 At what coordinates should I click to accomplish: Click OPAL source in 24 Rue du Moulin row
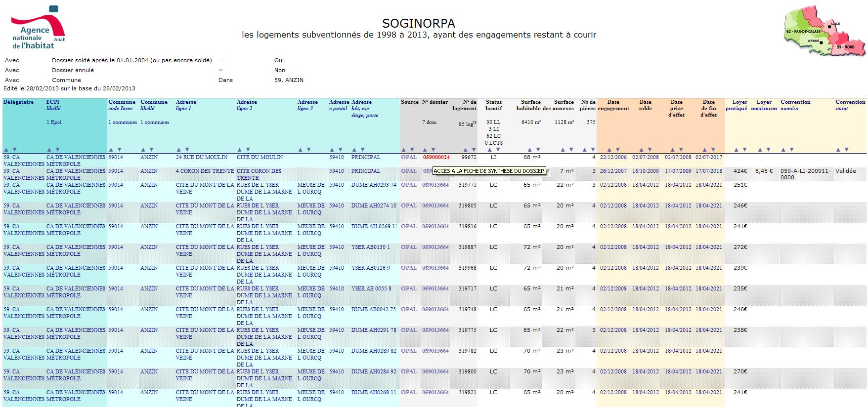409,158
